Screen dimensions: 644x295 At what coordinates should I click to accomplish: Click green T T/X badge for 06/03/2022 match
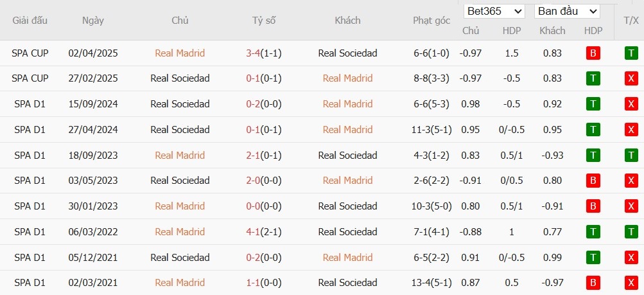pyautogui.click(x=631, y=231)
